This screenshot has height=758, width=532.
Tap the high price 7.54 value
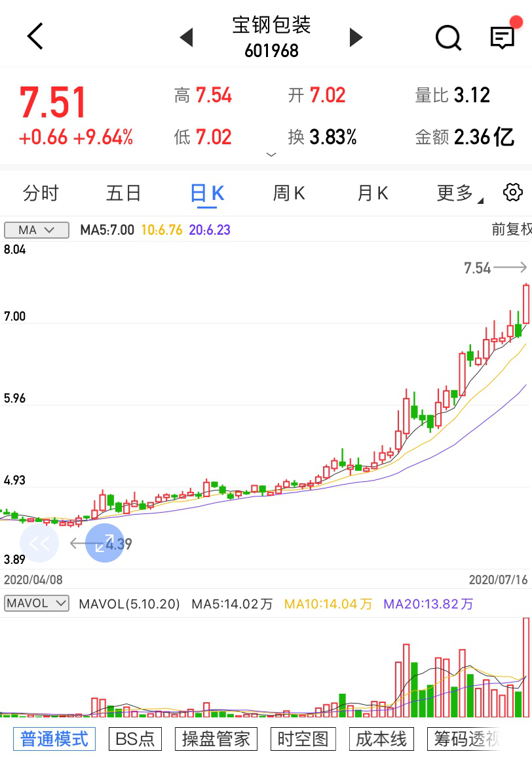click(x=214, y=95)
